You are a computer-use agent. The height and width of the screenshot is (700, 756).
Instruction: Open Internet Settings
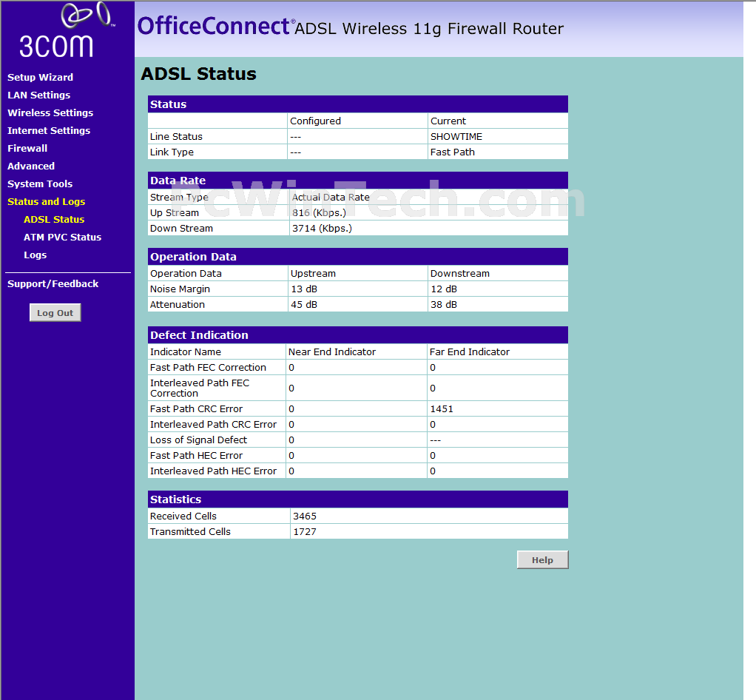(49, 131)
